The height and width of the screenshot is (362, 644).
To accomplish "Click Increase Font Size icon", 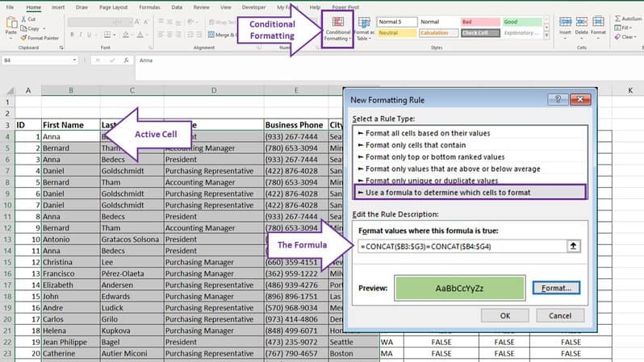I will tap(137, 22).
